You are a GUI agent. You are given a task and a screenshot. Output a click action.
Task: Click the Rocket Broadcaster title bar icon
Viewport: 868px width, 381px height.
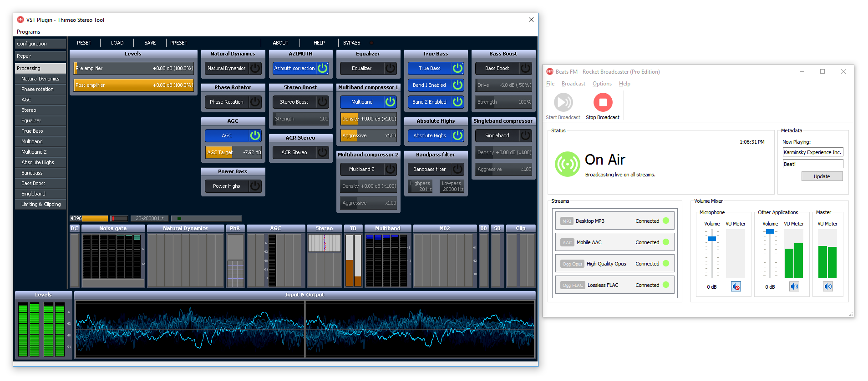550,71
